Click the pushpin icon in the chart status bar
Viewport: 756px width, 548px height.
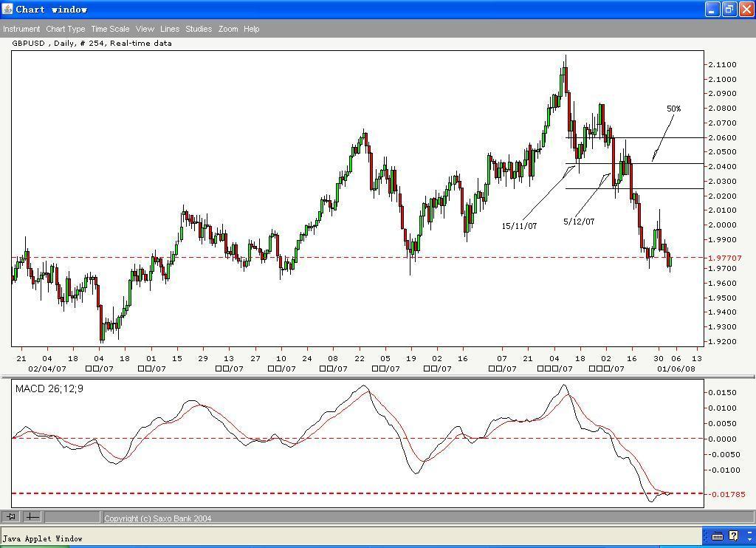click(x=10, y=517)
